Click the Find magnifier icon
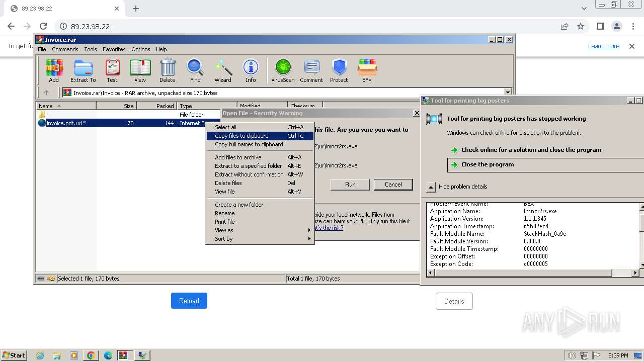Viewport: 644px width, 362px height. coord(195,70)
